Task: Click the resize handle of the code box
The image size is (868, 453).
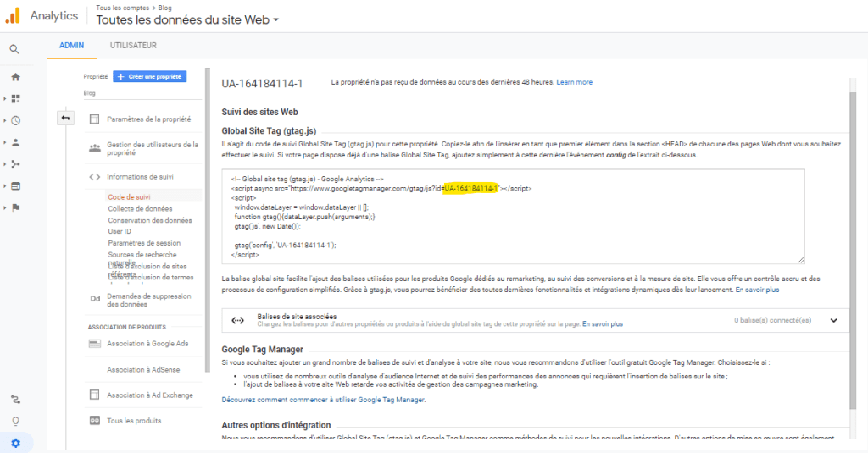Action: pos(801,259)
